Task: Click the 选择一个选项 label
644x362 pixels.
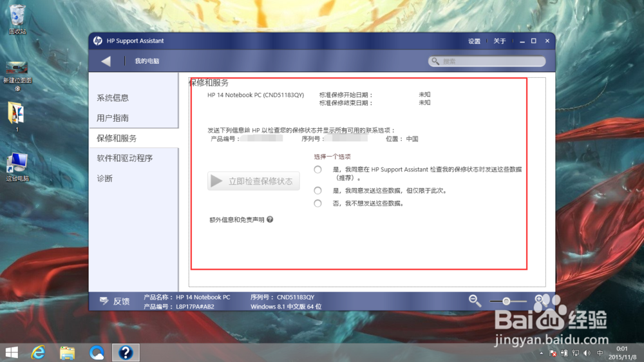Action: click(x=332, y=157)
